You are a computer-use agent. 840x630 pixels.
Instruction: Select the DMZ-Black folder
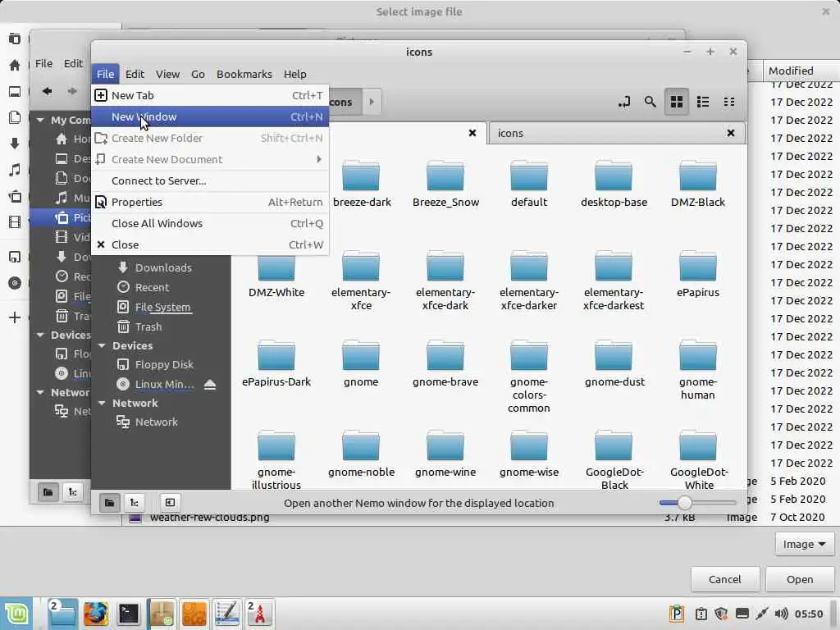(x=697, y=183)
